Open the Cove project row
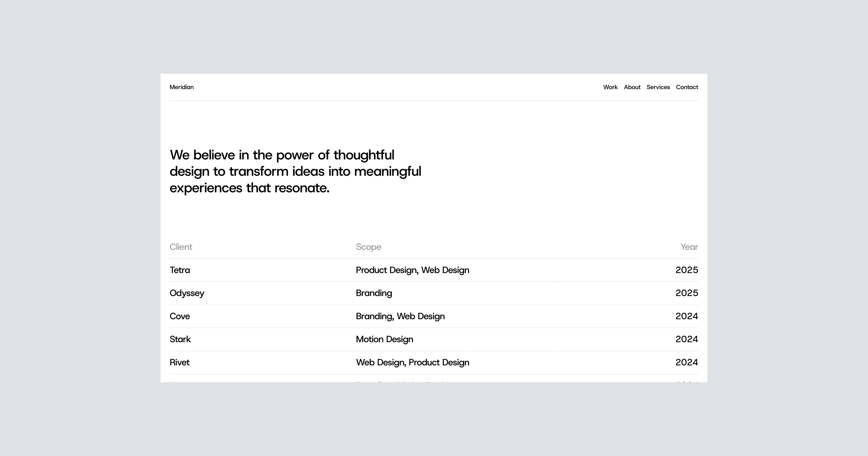Screen dimensions: 868x456 tap(180, 316)
